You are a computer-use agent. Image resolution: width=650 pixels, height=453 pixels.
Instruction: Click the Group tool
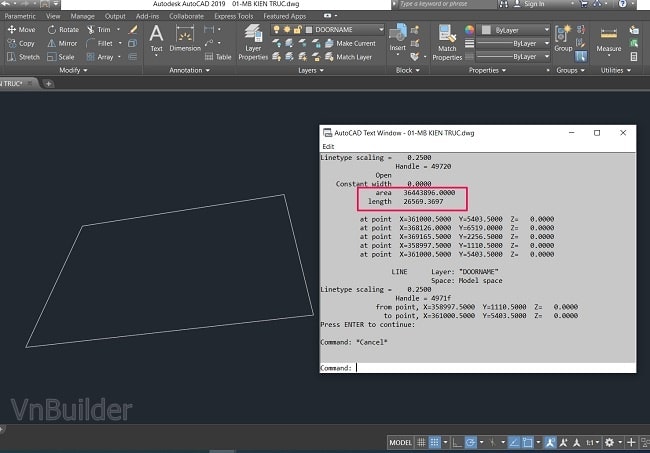click(x=563, y=38)
